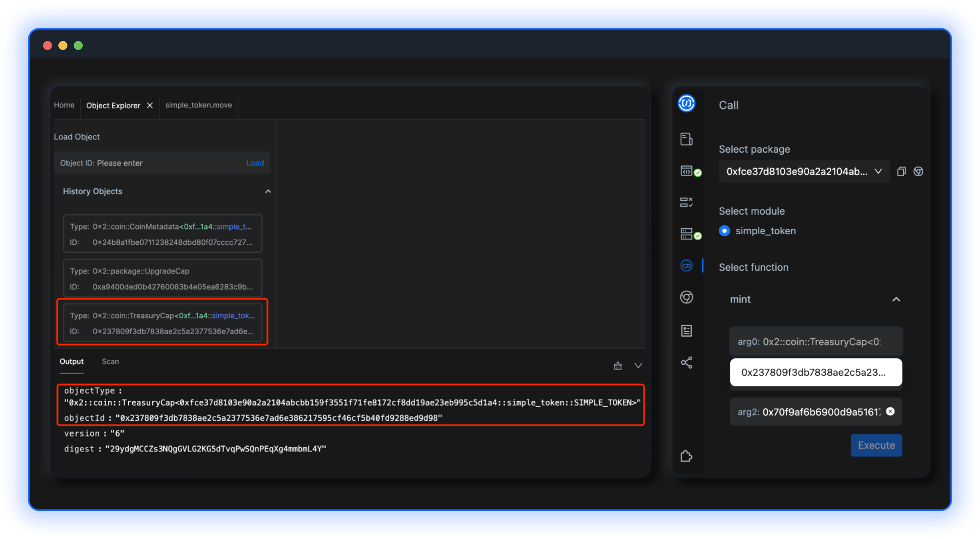Collapse the History Objects section
980x539 pixels.
click(x=268, y=192)
